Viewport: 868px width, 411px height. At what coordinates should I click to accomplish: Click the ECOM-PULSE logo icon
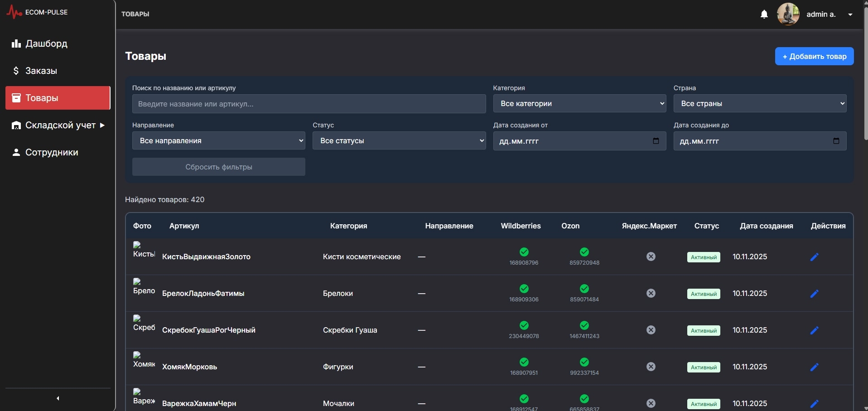point(14,12)
